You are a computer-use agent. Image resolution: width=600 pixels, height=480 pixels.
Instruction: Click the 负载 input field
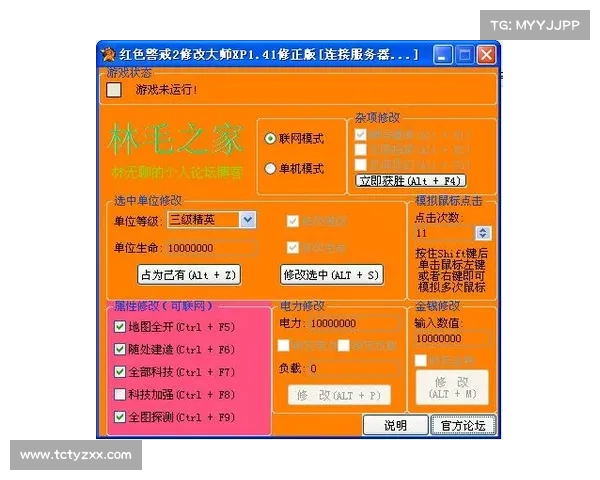353,369
